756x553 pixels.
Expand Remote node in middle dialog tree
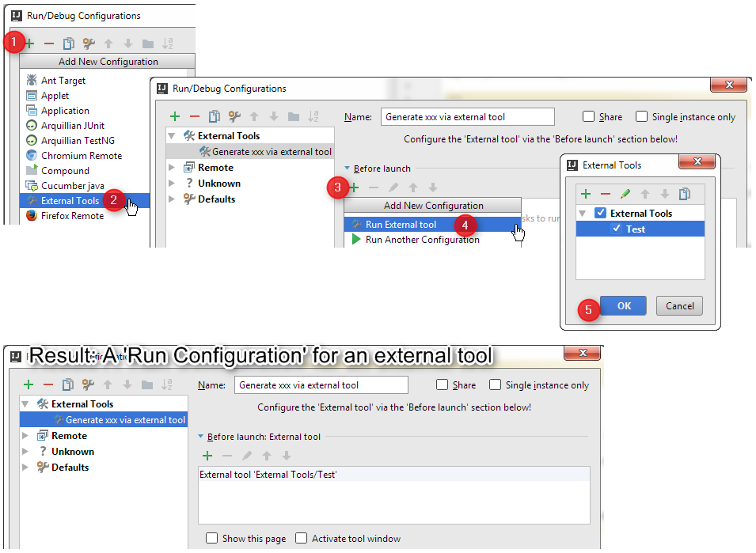tap(172, 168)
